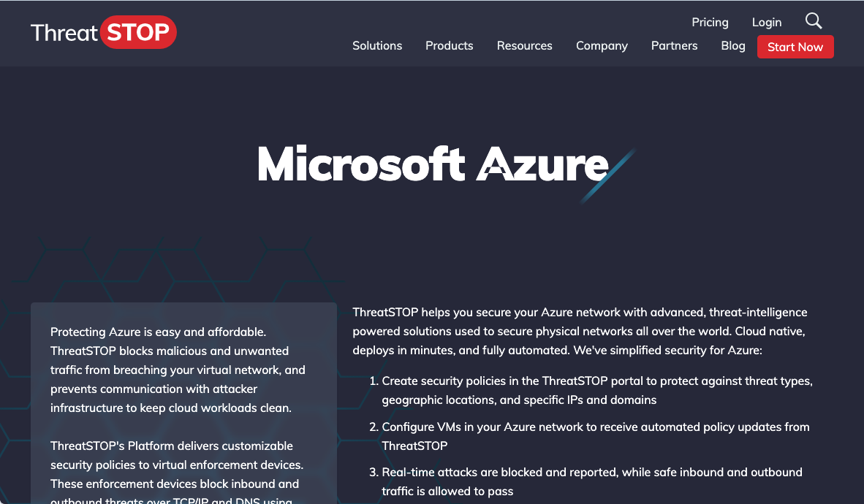This screenshot has height=504, width=864.
Task: Go to the Blog page
Action: coord(733,45)
